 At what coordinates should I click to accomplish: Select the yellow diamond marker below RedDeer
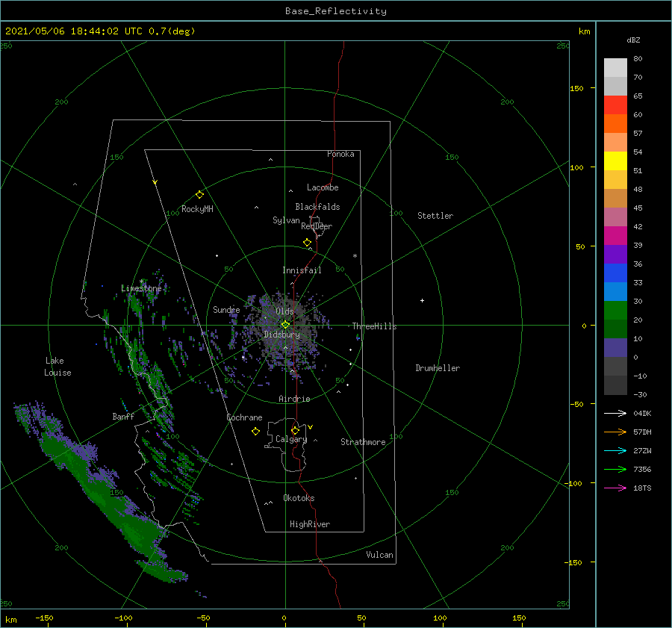coord(308,243)
